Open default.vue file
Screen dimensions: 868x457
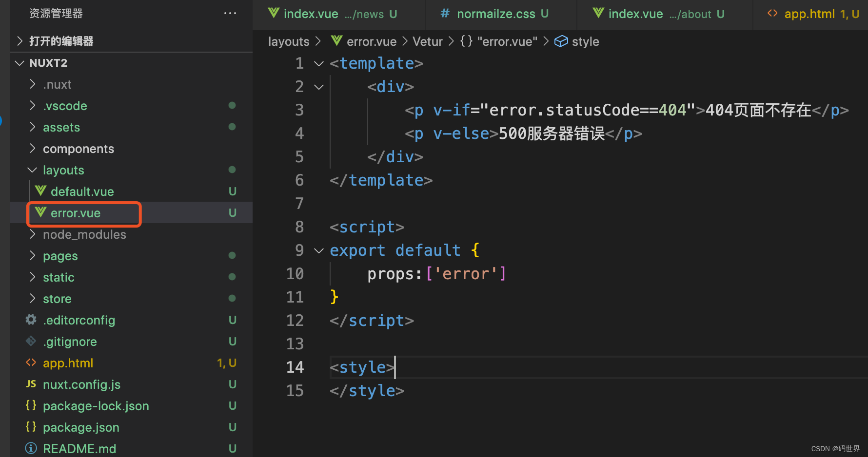click(x=131, y=191)
